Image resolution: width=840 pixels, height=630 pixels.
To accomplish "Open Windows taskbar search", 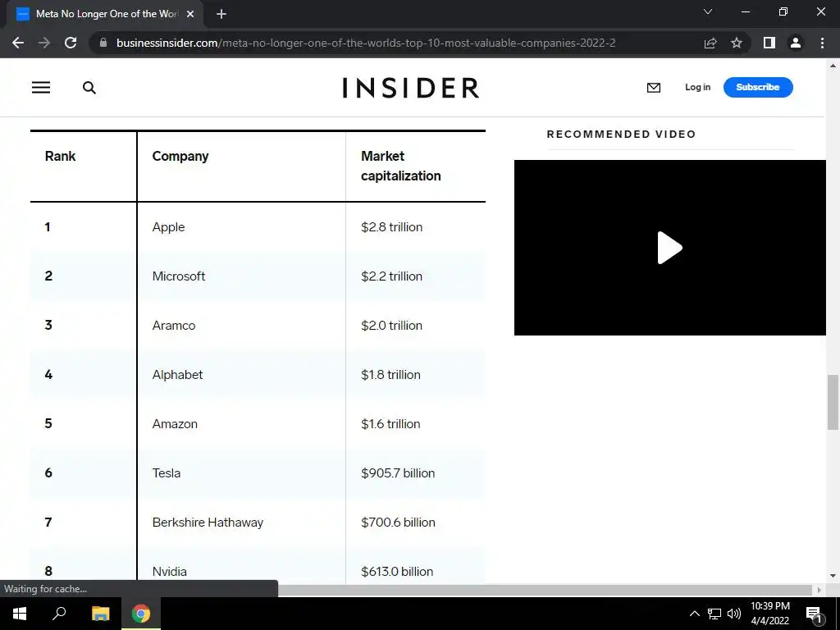I will [x=59, y=614].
